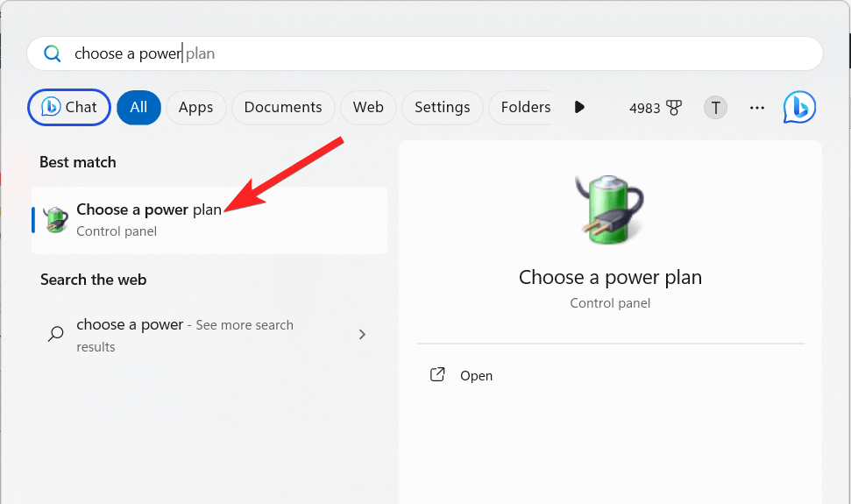Switch to the Apps filter tab
851x504 pixels.
click(195, 107)
